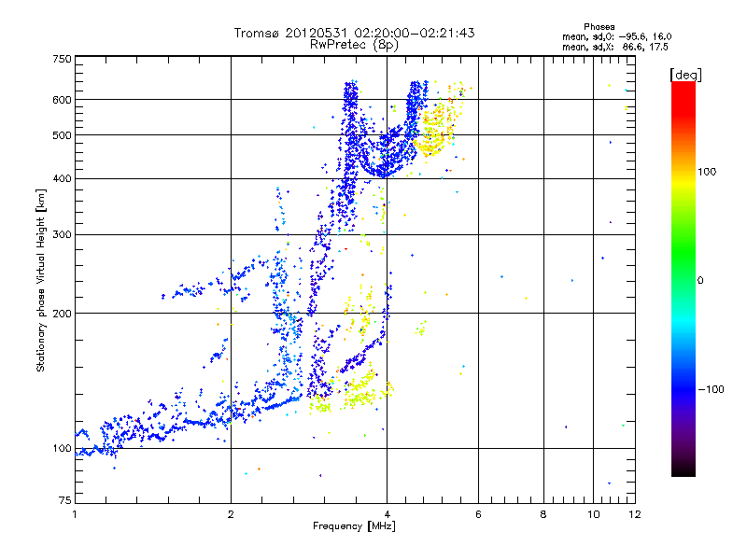Click the x-axis tick label '1'
The height and width of the screenshot is (560, 747).
coord(75,514)
